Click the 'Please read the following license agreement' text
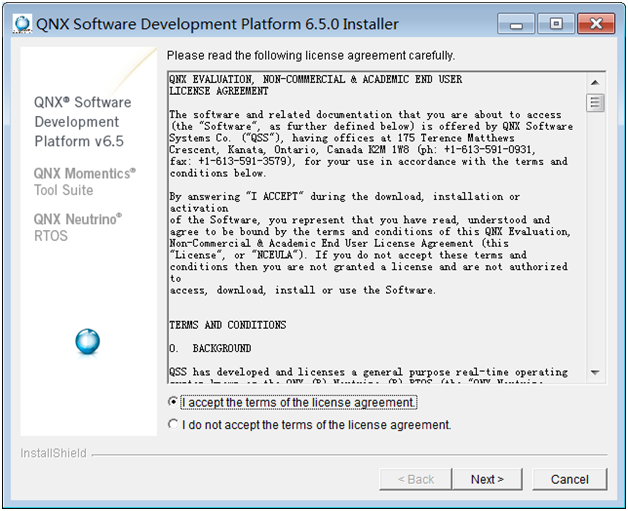The height and width of the screenshot is (511, 628). click(311, 55)
